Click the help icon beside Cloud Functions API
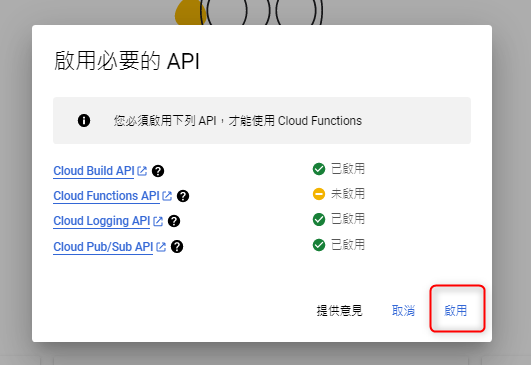Image resolution: width=531 pixels, height=365 pixels. [x=183, y=196]
